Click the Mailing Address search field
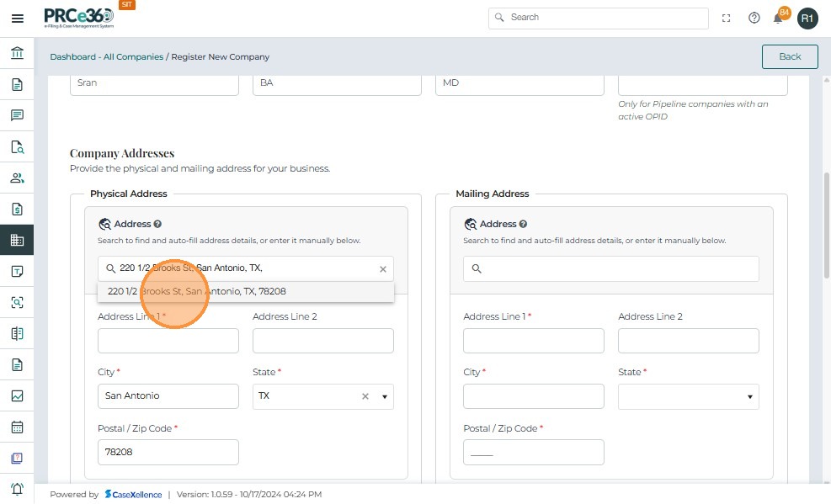This screenshot has height=504, width=831. (611, 269)
